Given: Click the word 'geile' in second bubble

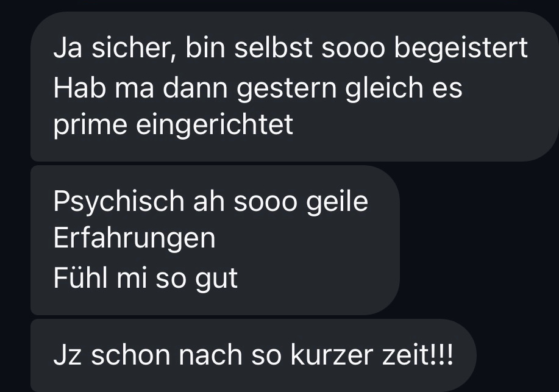Looking at the screenshot, I should (x=337, y=202).
